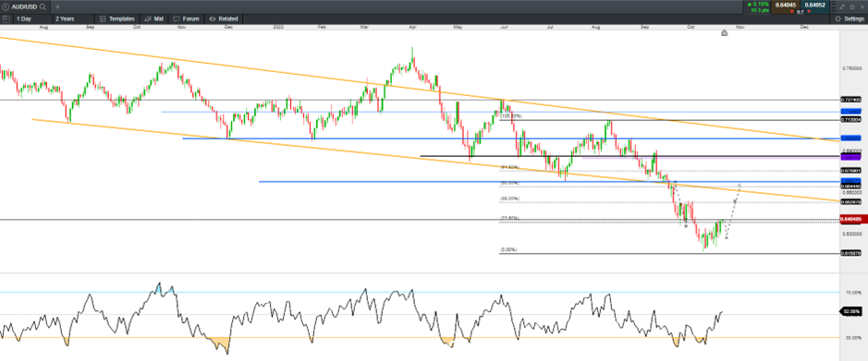
Task: Select the 0.712004 price level label
Action: (x=850, y=119)
